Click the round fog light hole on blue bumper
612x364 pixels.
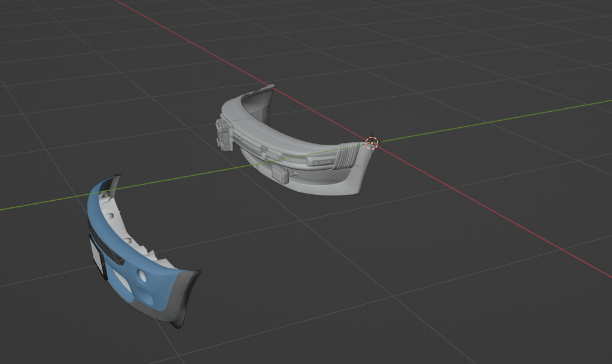pyautogui.click(x=141, y=276)
